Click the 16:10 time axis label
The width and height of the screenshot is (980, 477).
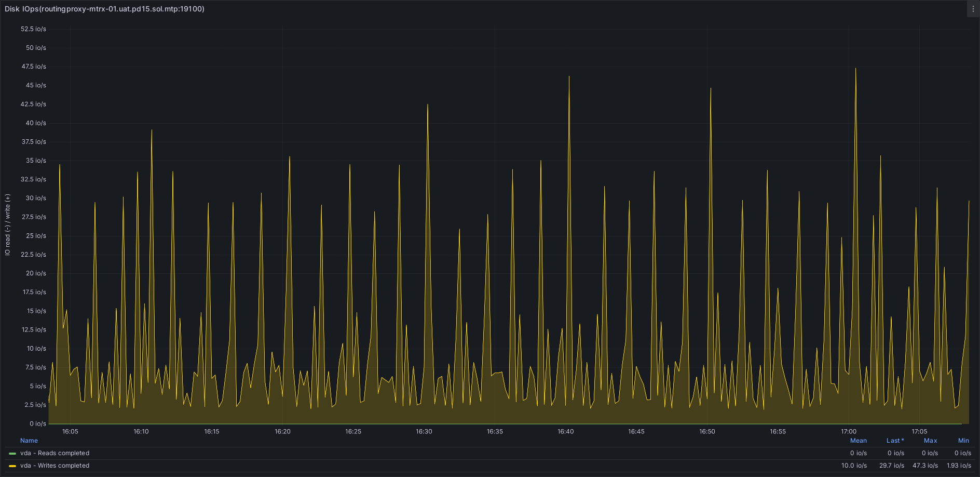click(x=141, y=432)
